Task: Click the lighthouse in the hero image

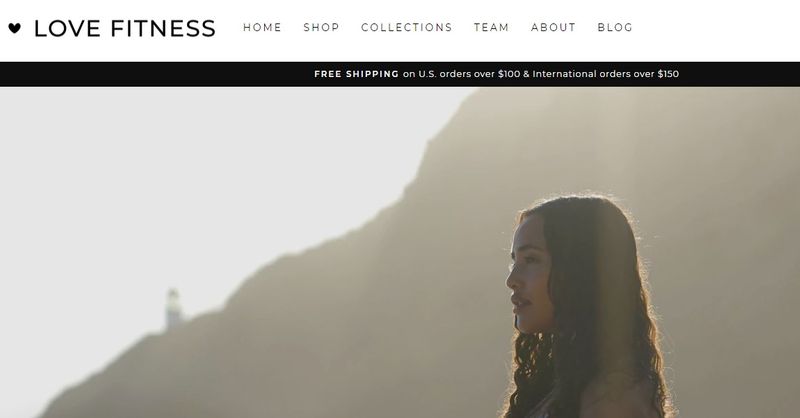Action: (173, 307)
